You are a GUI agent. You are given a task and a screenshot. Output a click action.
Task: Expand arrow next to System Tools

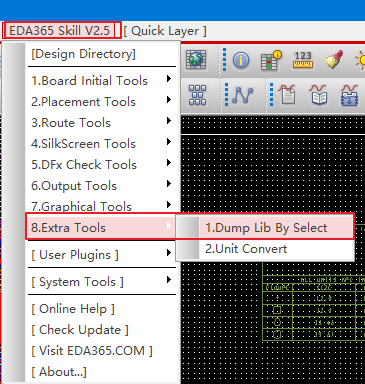tap(169, 280)
